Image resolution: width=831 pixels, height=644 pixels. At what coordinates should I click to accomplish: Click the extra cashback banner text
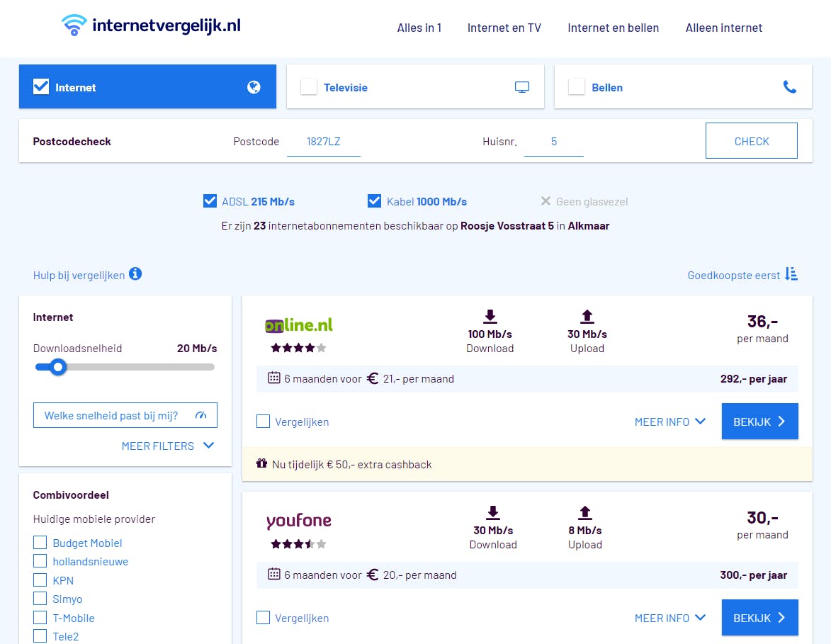pos(352,464)
